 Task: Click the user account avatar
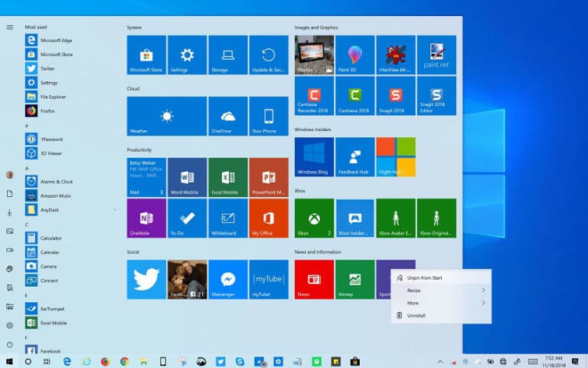coord(10,175)
